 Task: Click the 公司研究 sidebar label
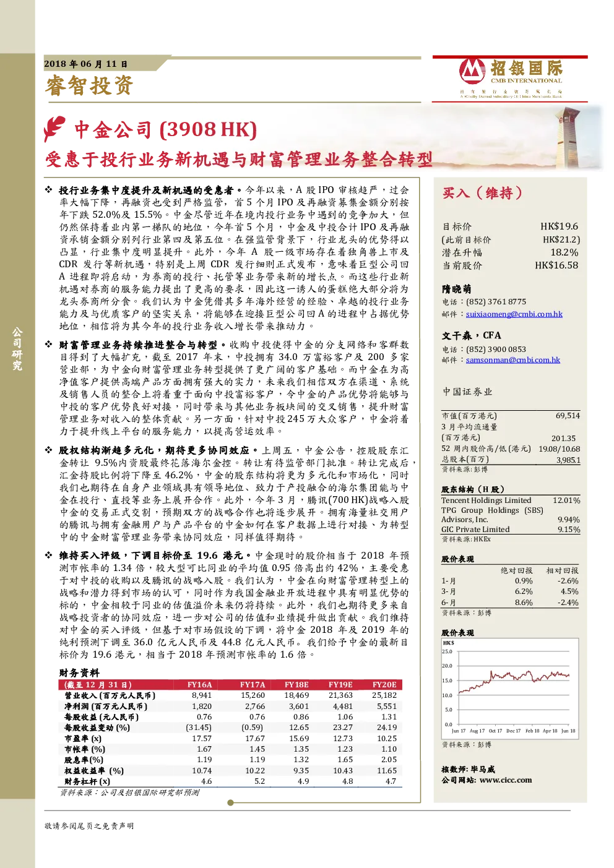pos(17,350)
